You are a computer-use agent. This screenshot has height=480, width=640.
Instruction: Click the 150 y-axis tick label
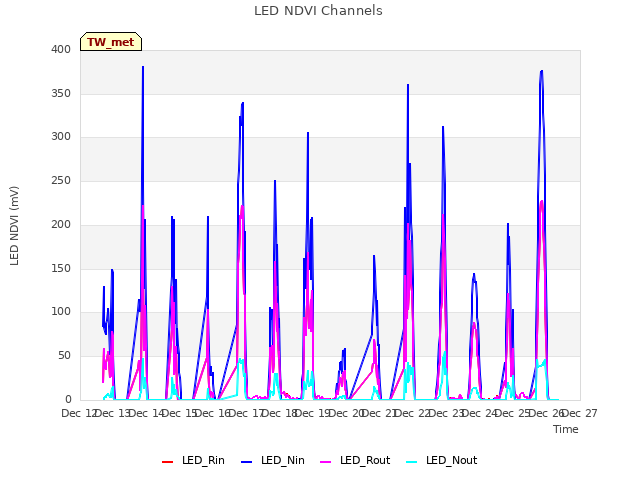(x=61, y=269)
